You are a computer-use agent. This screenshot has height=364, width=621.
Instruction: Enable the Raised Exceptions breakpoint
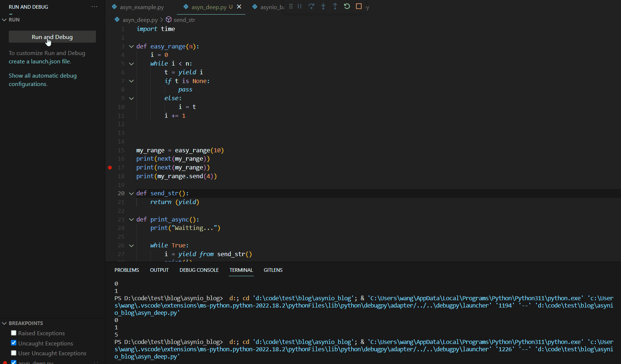pos(13,333)
